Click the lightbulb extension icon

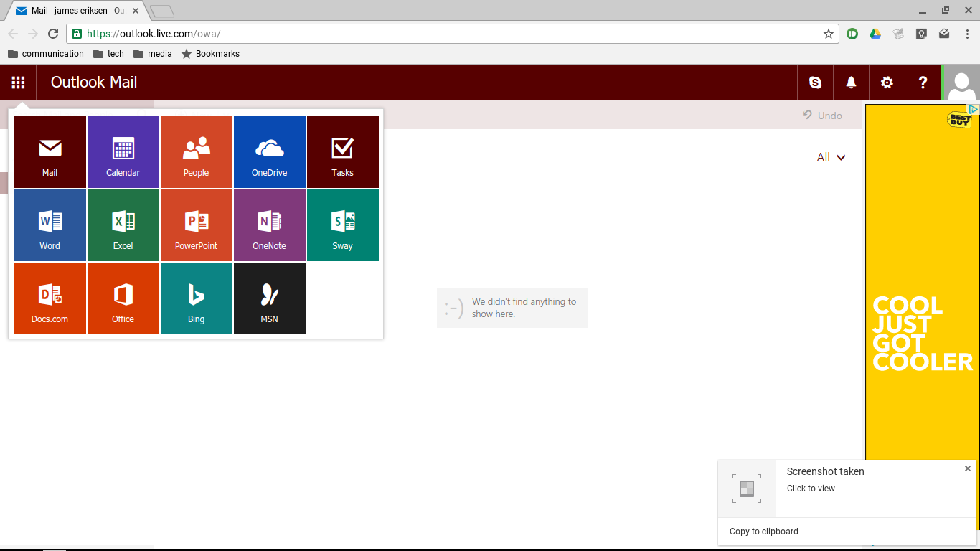[921, 34]
